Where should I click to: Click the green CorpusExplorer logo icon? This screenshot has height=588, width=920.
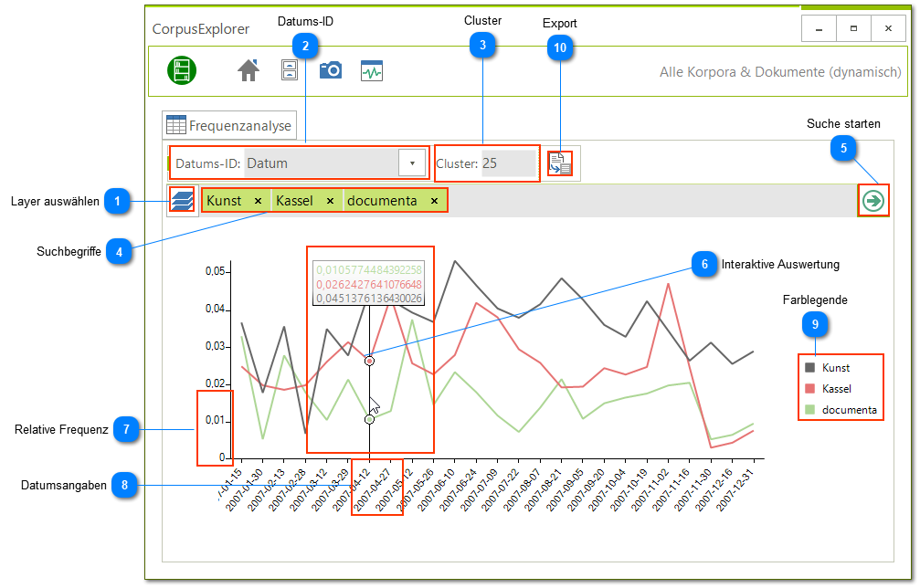pyautogui.click(x=182, y=70)
